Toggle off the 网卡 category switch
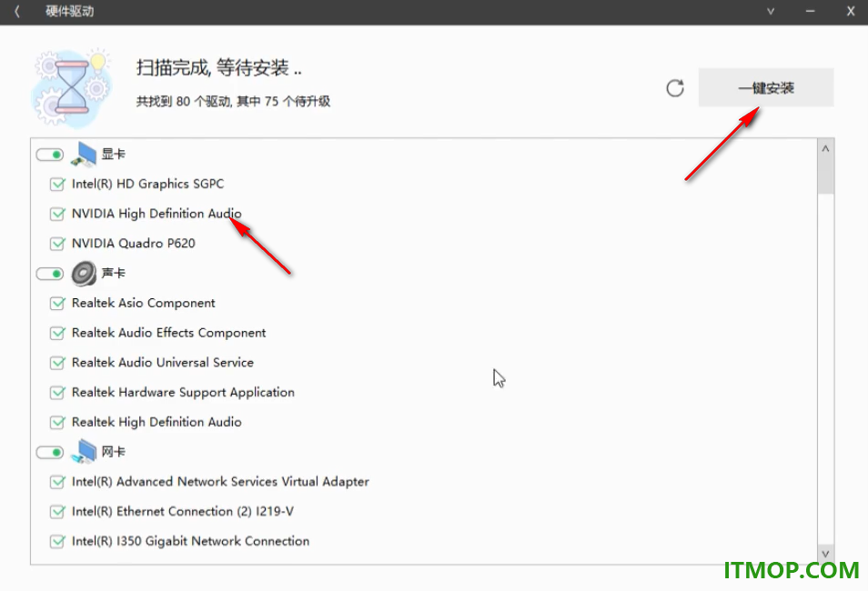The height and width of the screenshot is (591, 868). pyautogui.click(x=50, y=453)
